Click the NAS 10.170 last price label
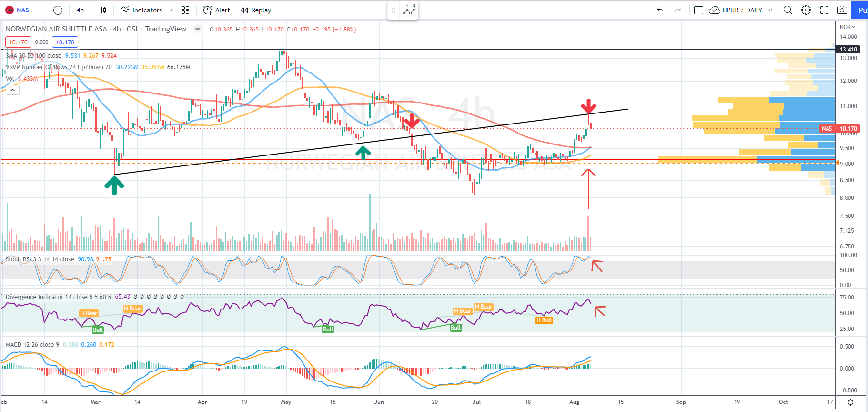The width and height of the screenshot is (868, 412). (x=840, y=129)
